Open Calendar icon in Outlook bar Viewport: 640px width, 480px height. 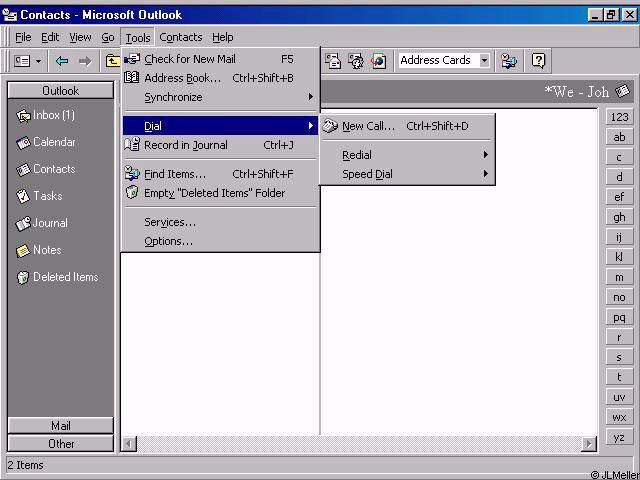pos(23,143)
